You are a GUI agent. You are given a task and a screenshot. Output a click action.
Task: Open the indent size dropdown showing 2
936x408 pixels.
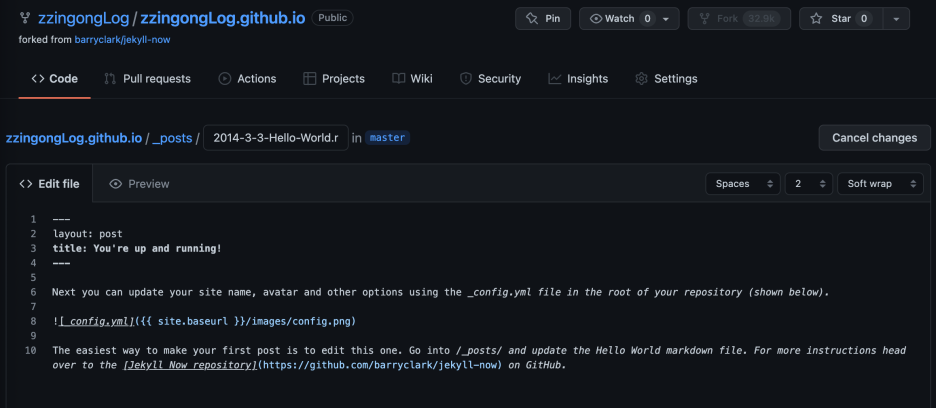point(809,184)
